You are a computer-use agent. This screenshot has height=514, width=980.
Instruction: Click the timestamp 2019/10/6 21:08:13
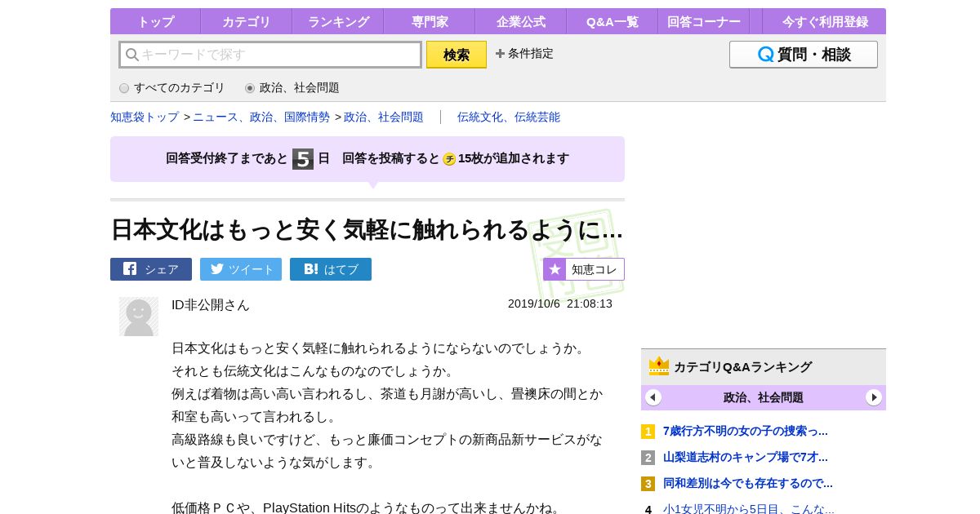pyautogui.click(x=560, y=304)
